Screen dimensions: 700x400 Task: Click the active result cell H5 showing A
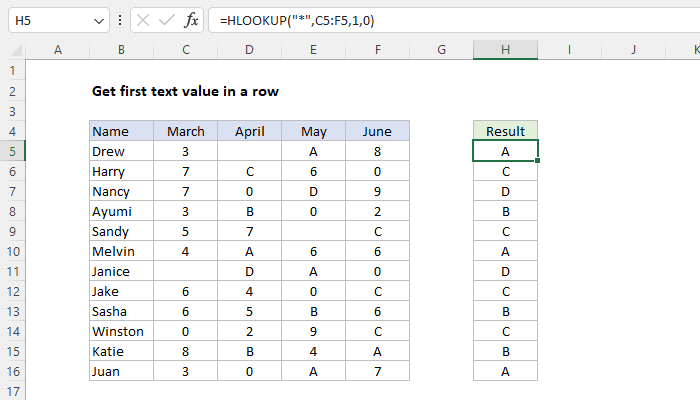[x=505, y=151]
